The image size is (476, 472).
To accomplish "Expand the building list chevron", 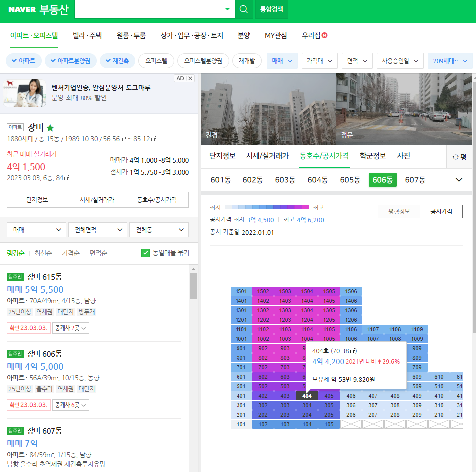I will [459, 180].
